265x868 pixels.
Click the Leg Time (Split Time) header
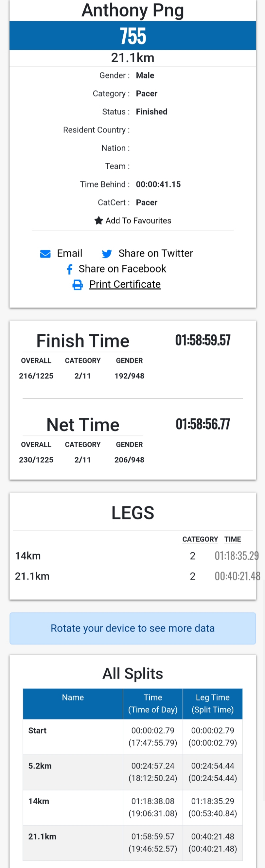(x=213, y=704)
